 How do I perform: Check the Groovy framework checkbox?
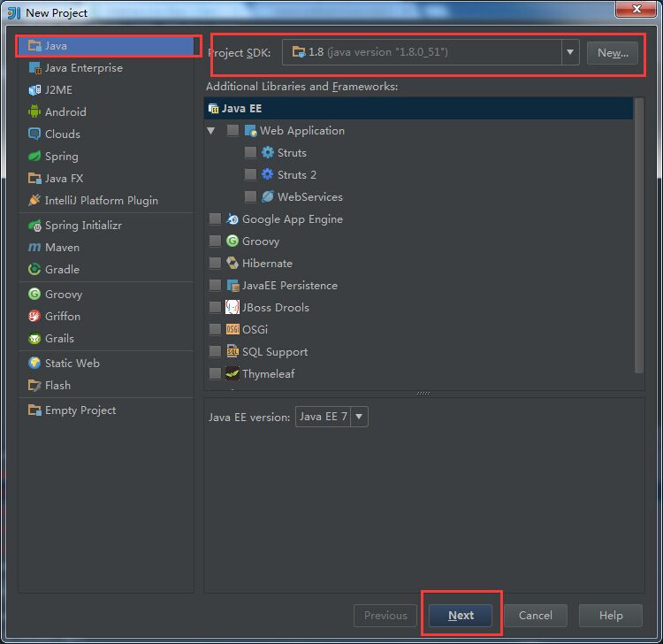click(215, 241)
